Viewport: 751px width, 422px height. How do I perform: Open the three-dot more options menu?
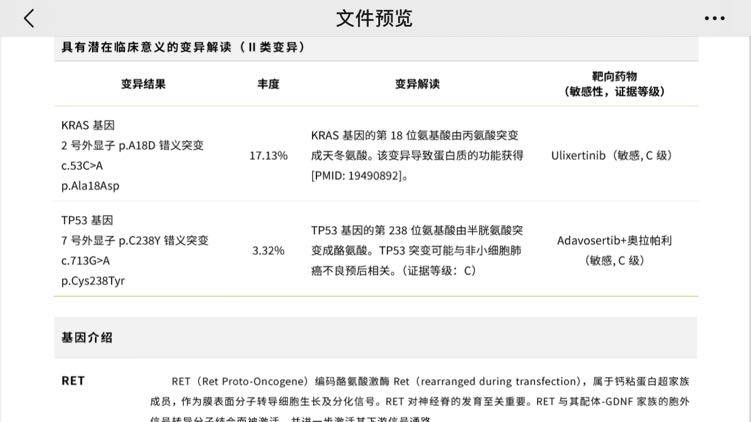coord(714,18)
